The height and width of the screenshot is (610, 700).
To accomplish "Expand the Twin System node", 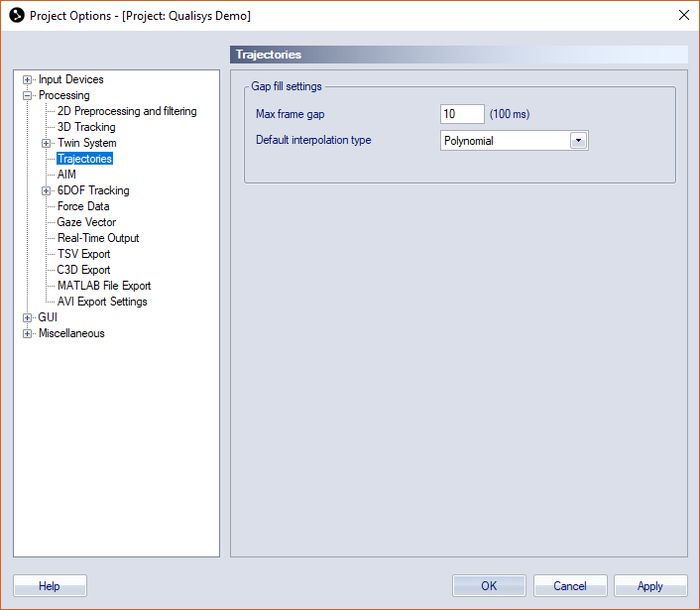I will coord(46,144).
